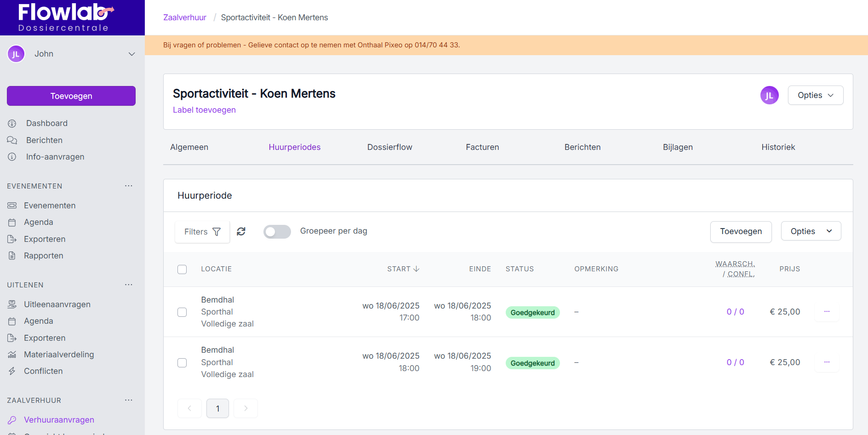Open the Facturen tab
The height and width of the screenshot is (435, 868).
coord(482,147)
